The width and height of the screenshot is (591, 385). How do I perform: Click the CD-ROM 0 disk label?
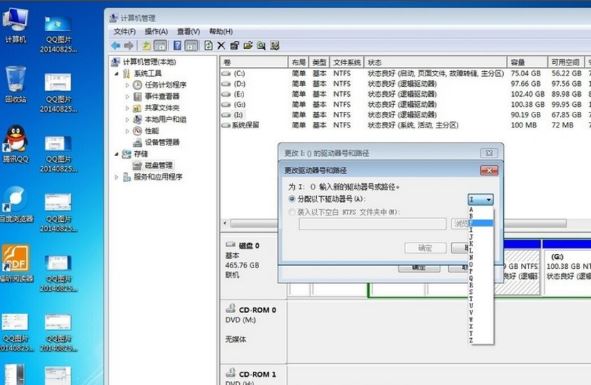(x=257, y=310)
